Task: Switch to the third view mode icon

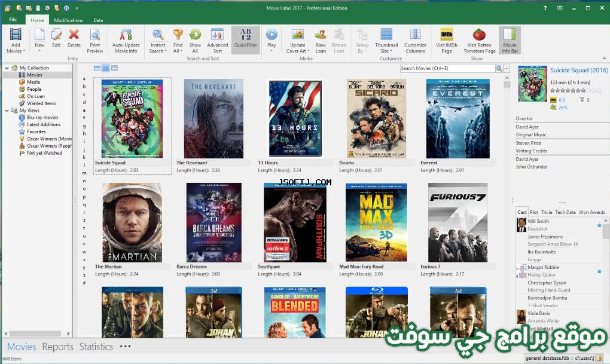Action: pyautogui.click(x=114, y=69)
